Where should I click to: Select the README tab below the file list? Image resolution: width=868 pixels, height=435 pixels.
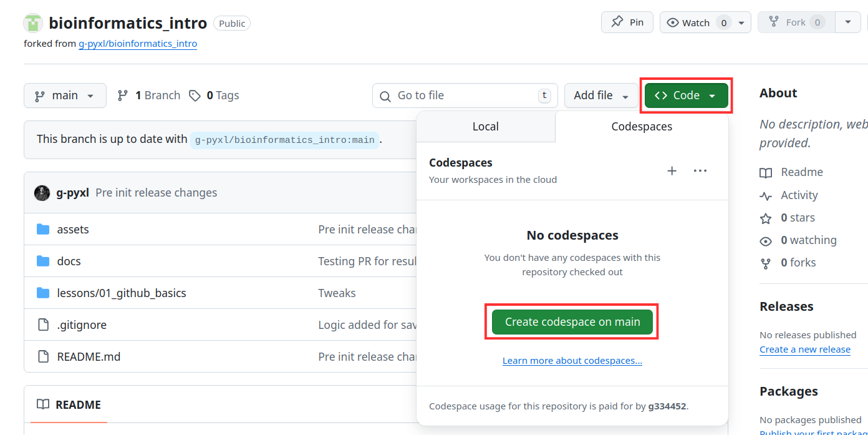coord(69,404)
